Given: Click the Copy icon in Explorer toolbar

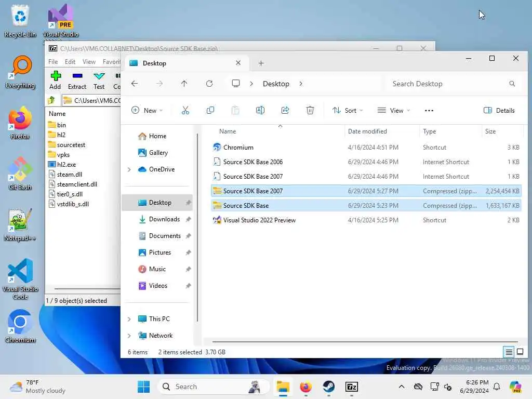Looking at the screenshot, I should point(210,110).
